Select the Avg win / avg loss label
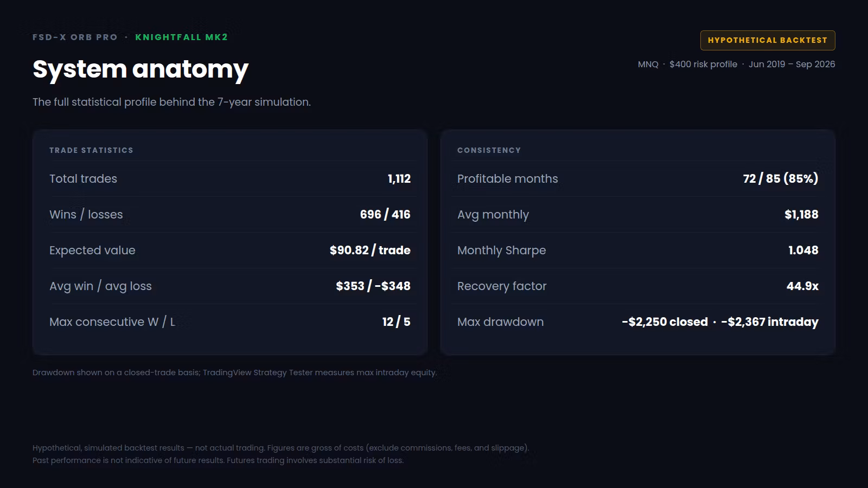The height and width of the screenshot is (488, 868). 100,286
